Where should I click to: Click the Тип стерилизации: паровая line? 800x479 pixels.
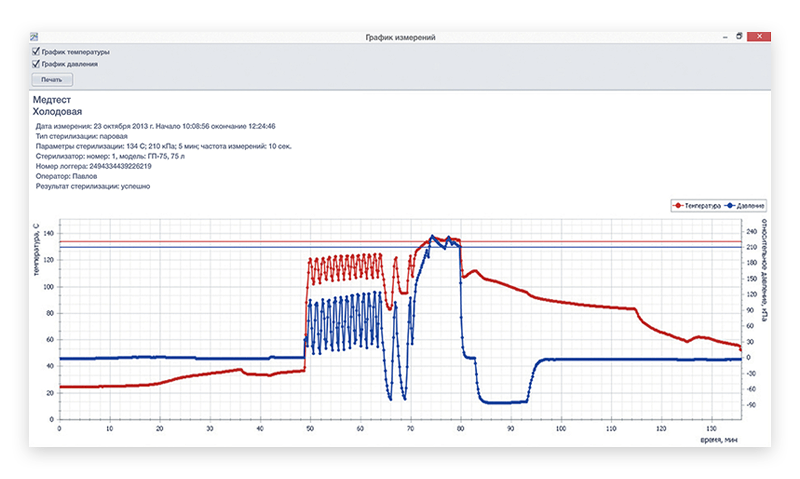coord(82,136)
